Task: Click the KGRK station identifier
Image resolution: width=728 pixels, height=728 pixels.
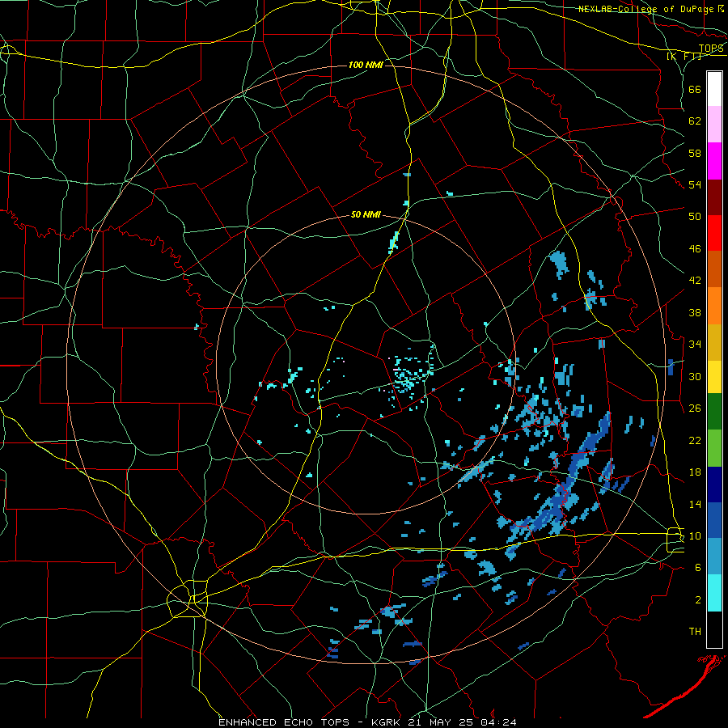Action: click(387, 722)
